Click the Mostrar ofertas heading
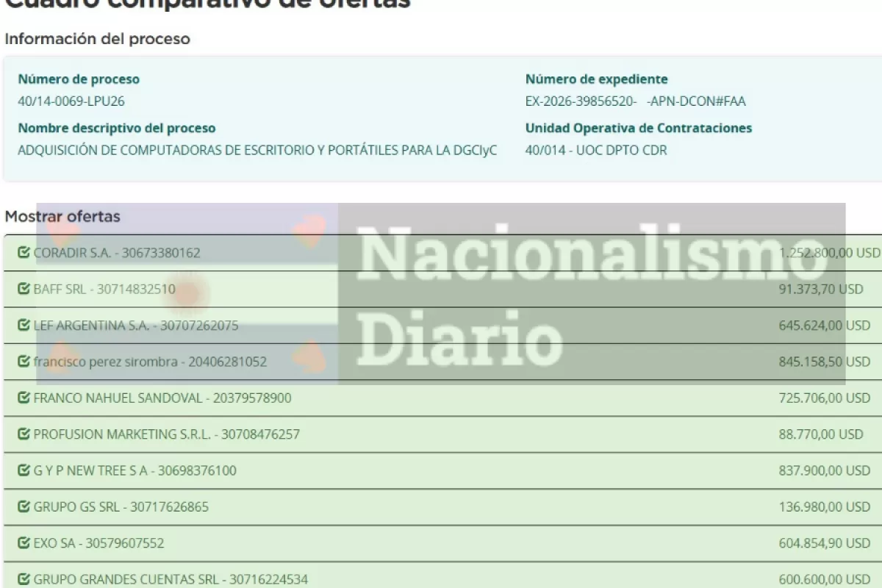882x588 pixels. pyautogui.click(x=62, y=217)
